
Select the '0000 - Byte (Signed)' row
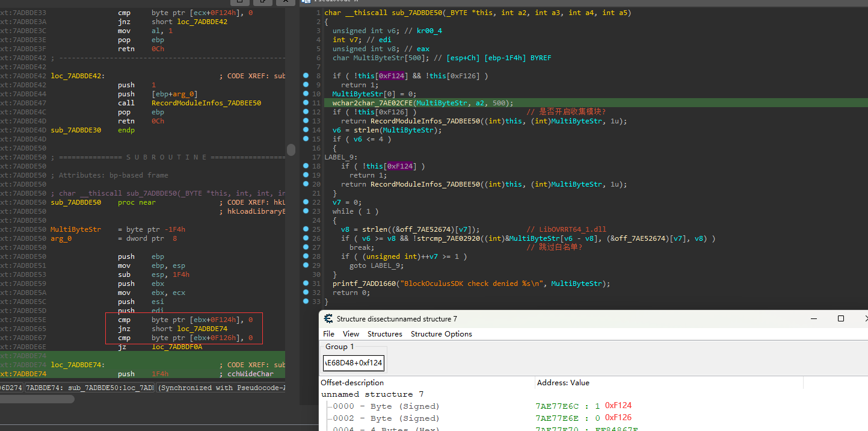click(x=386, y=406)
